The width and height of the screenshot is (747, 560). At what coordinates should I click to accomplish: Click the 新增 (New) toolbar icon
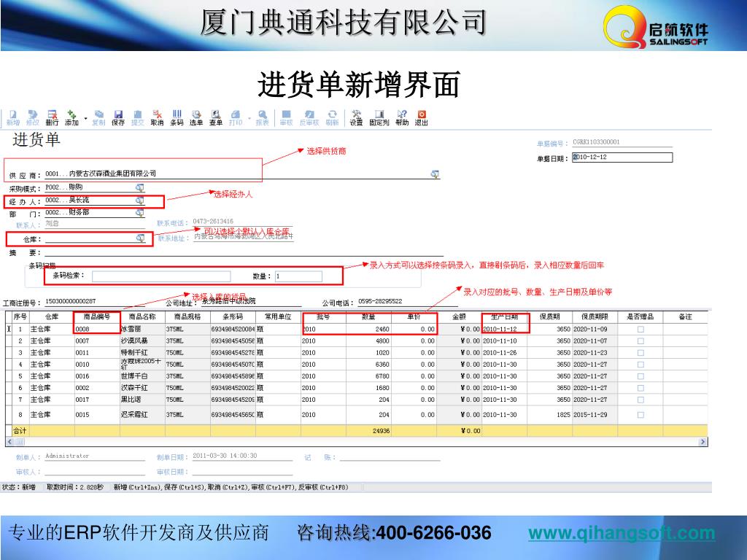(13, 117)
